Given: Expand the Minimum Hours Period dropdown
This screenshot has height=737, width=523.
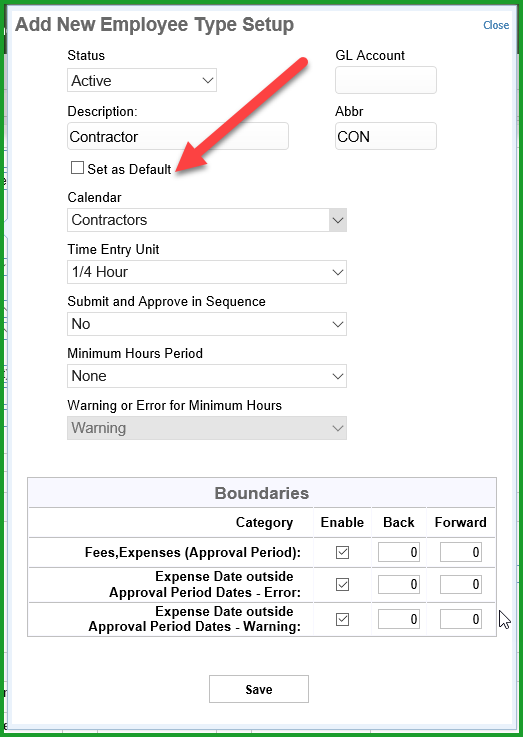Looking at the screenshot, I should 207,376.
